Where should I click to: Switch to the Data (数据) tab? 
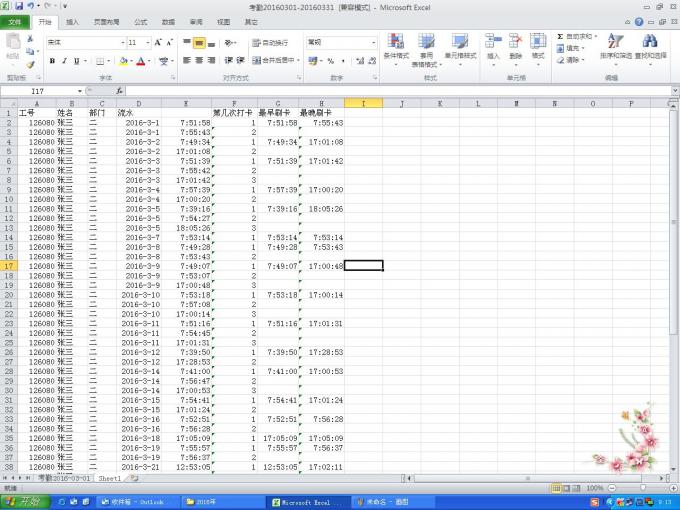coord(168,22)
